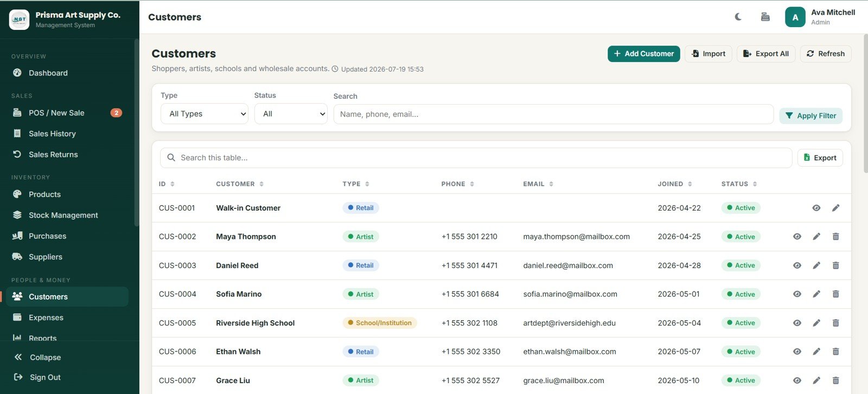Open Sales History page
The height and width of the screenshot is (394, 868).
[67, 134]
